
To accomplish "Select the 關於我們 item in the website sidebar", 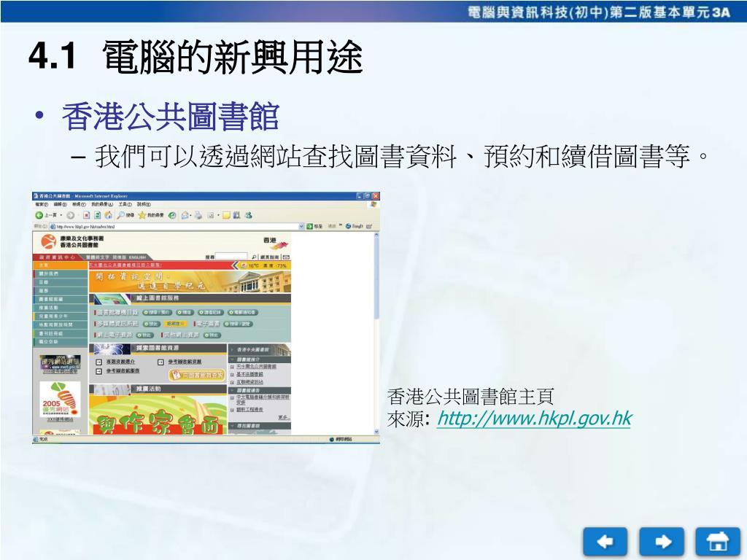I will 61,274.
